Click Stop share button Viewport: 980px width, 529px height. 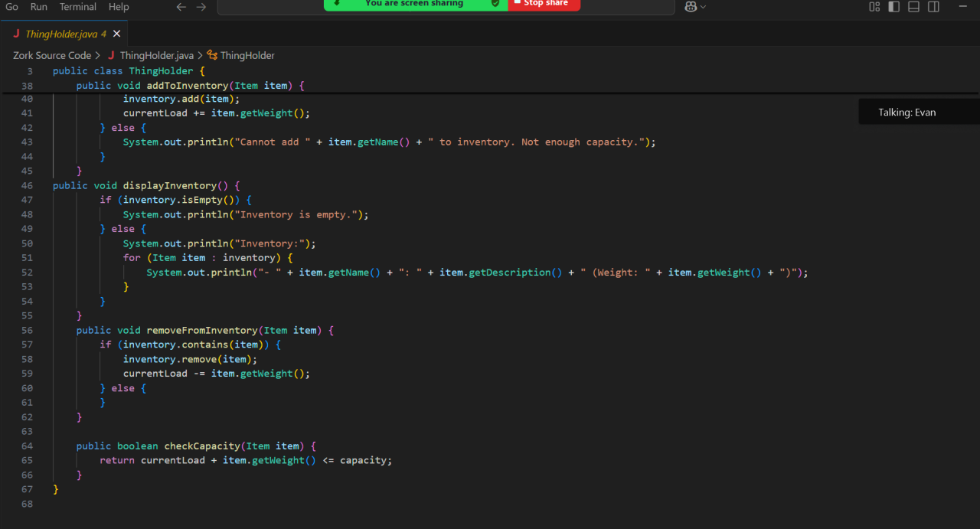pyautogui.click(x=544, y=4)
